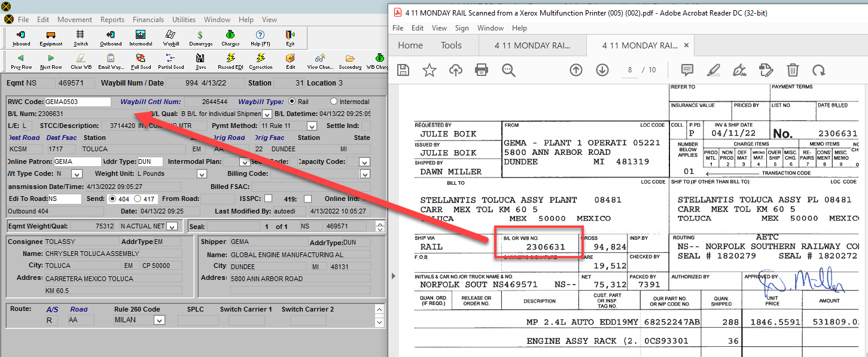Viewport: 868px width, 357px height.
Task: Click the View Changes glasses icon
Action: coord(320,62)
